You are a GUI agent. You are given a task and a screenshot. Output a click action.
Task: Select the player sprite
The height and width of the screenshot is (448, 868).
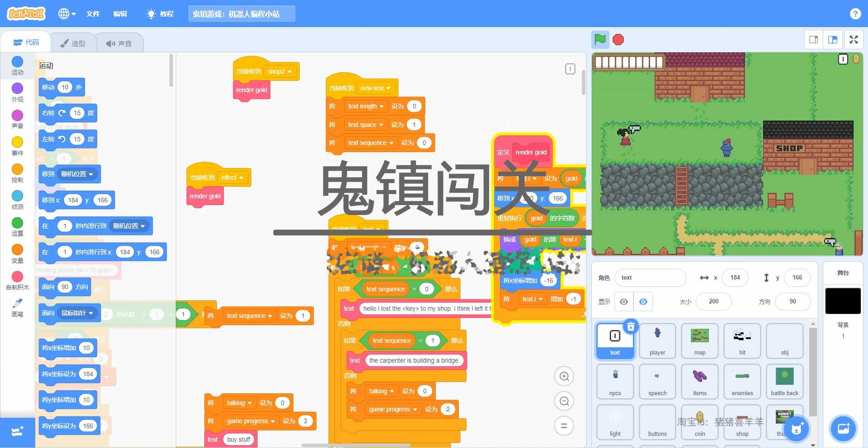(x=657, y=341)
